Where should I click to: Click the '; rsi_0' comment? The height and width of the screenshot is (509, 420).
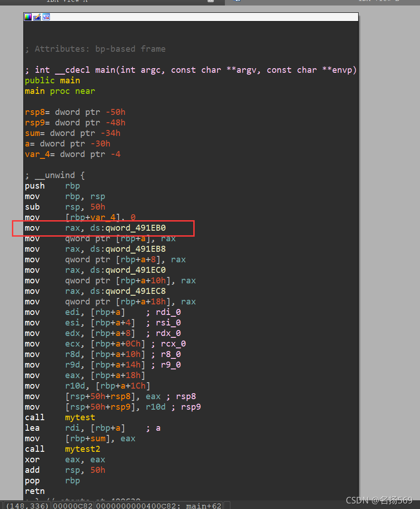[164, 323]
